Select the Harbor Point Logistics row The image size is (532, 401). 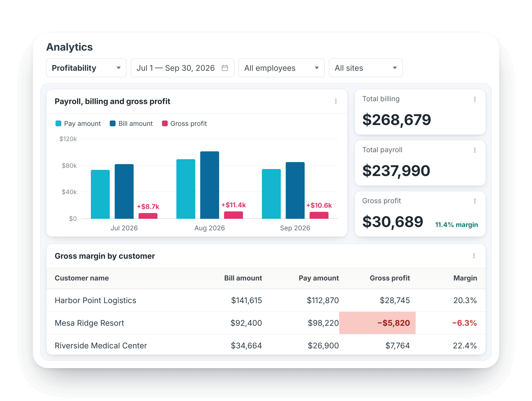[x=266, y=300]
